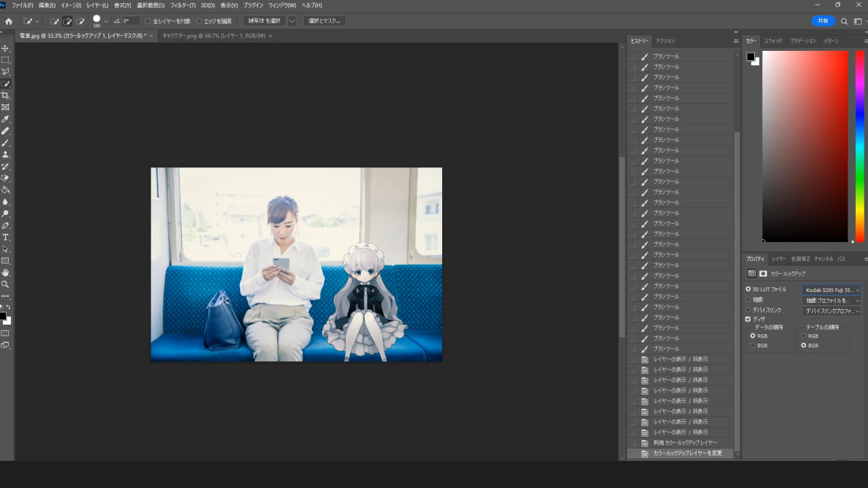Select RGB under データの順序
The height and width of the screenshot is (488, 868).
[x=753, y=335]
